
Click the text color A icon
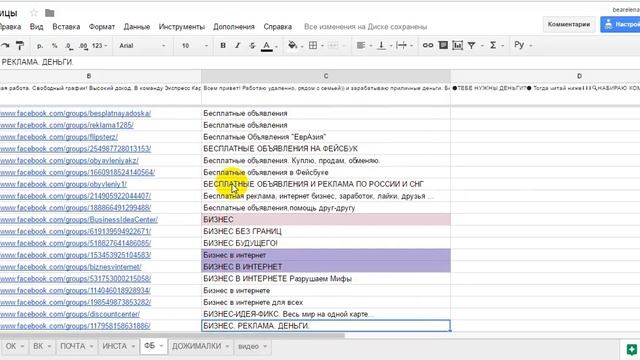[267, 46]
